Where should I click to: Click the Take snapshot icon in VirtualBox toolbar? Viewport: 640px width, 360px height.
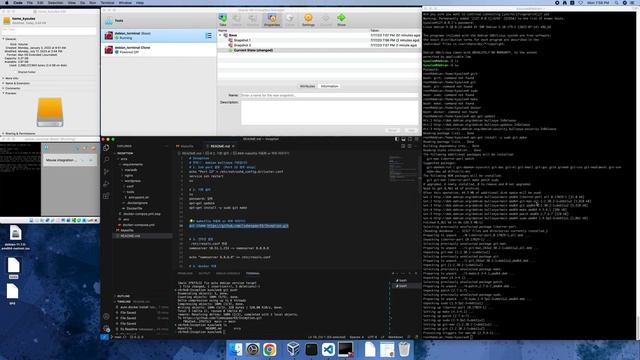click(222, 19)
